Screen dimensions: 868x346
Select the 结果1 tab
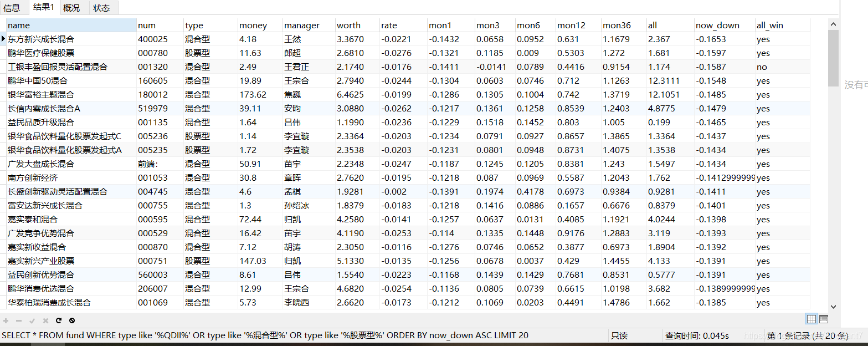[x=43, y=7]
